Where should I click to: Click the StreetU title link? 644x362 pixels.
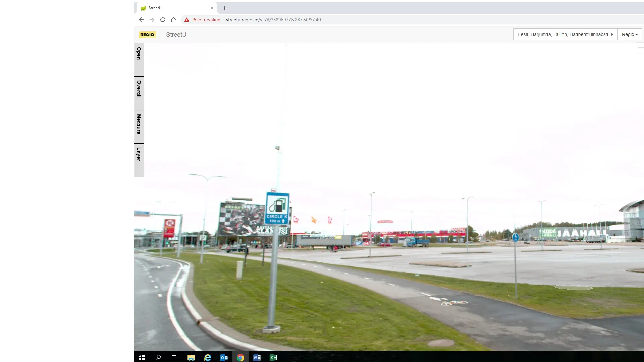click(176, 35)
